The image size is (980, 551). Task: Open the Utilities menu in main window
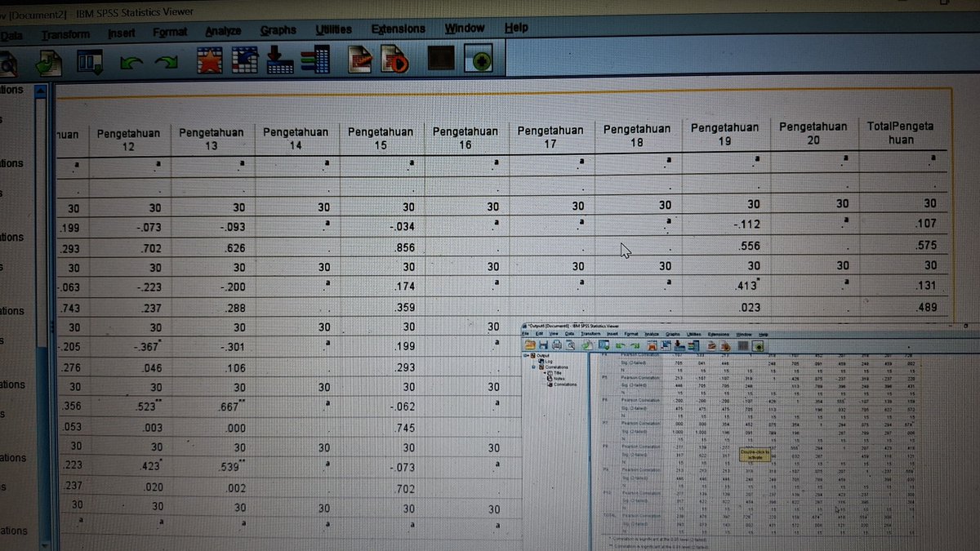point(333,30)
